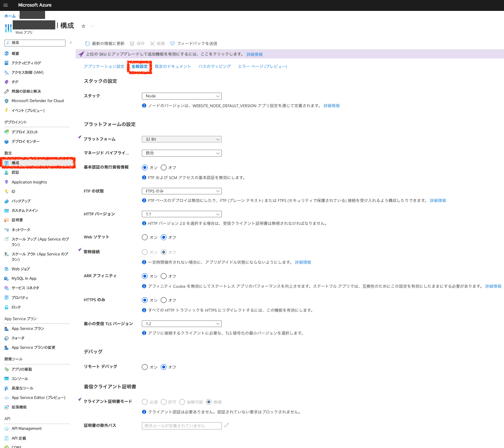Image resolution: width=504 pixels, height=448 pixels.
Task: Click Send feedback button text
Action: [197, 44]
